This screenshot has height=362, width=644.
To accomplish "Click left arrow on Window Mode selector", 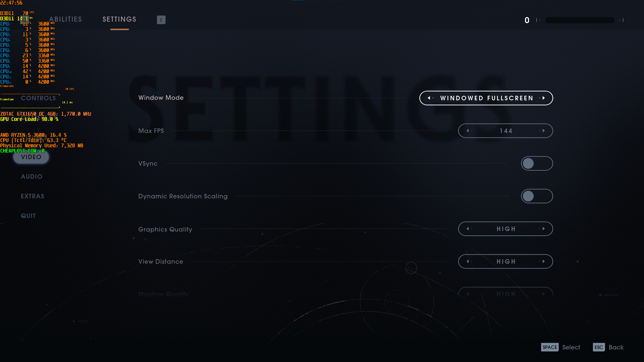I will tap(429, 98).
